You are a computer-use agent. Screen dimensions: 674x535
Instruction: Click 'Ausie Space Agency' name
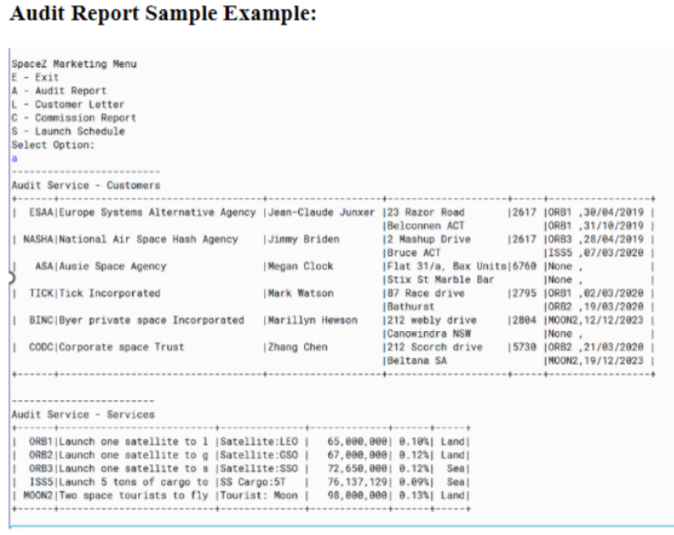pos(112,266)
